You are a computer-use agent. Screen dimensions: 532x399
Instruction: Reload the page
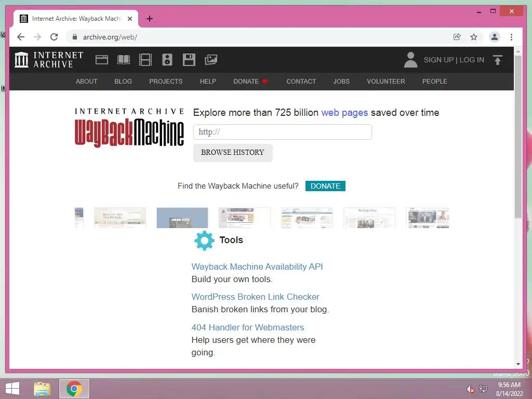pyautogui.click(x=54, y=37)
